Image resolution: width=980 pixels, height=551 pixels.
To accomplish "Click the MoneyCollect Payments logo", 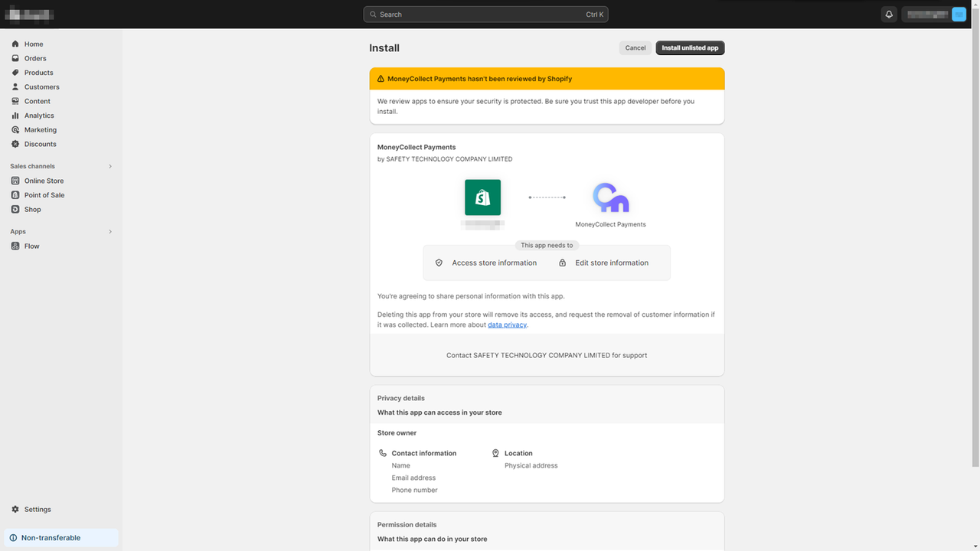I will pyautogui.click(x=610, y=197).
